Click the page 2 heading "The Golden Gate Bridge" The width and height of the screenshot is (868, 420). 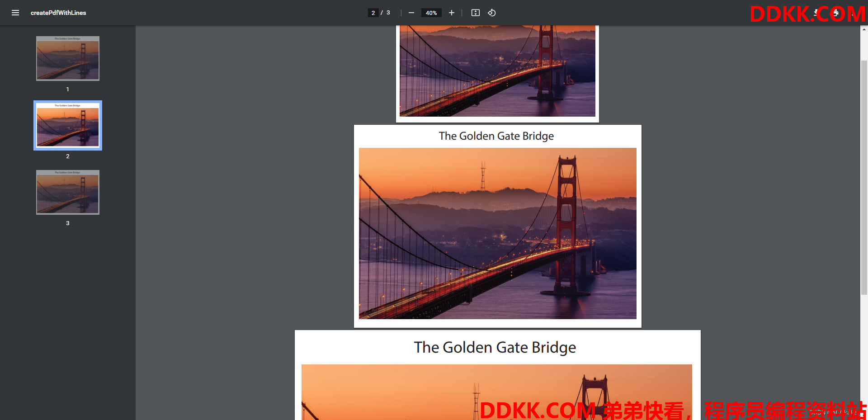[x=496, y=136]
